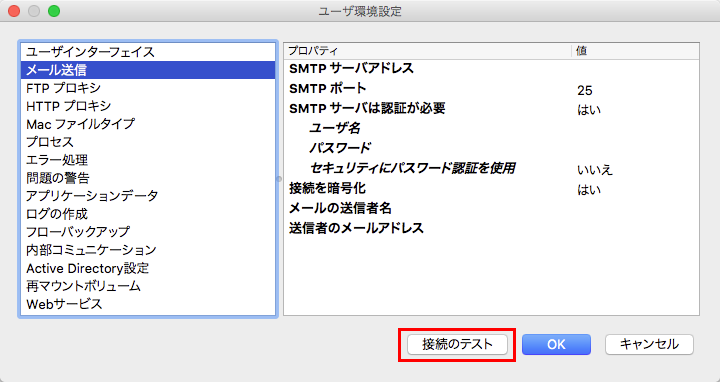The image size is (720, 382).
Task: Edit the SMTP port value 25
Action: [x=585, y=90]
